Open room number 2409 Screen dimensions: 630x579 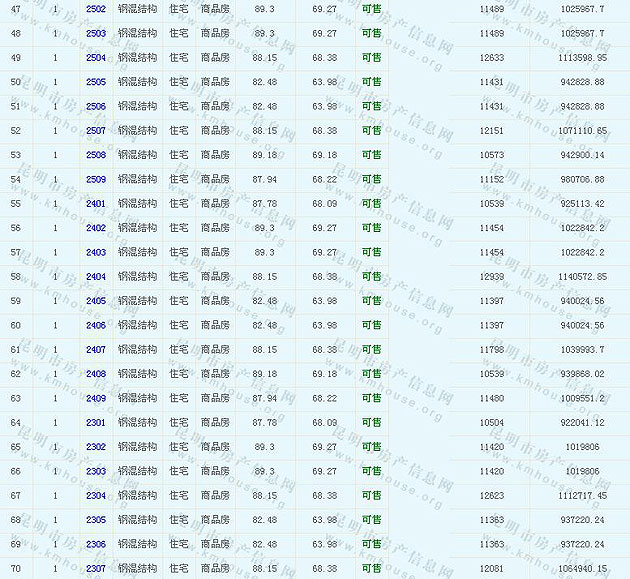click(96, 398)
